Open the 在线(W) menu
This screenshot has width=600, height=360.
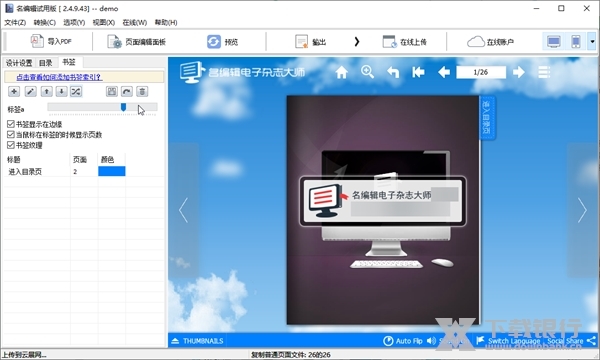pyautogui.click(x=134, y=23)
